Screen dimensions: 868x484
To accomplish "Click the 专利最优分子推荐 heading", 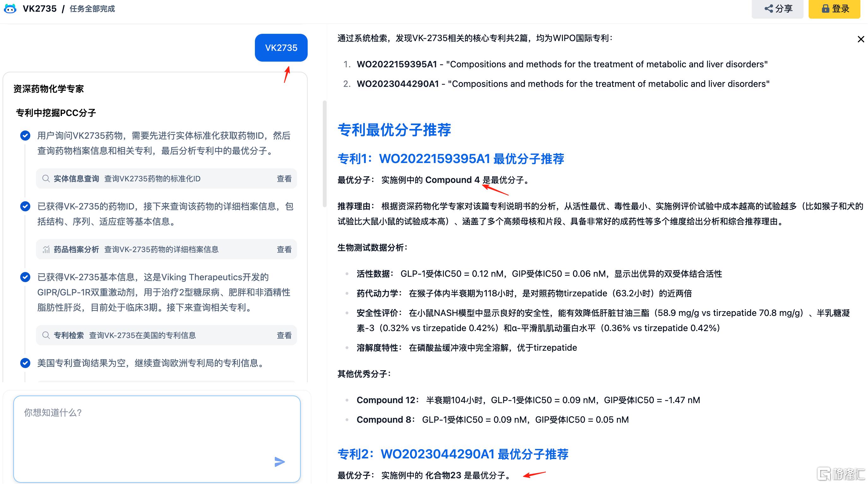I will pos(394,130).
